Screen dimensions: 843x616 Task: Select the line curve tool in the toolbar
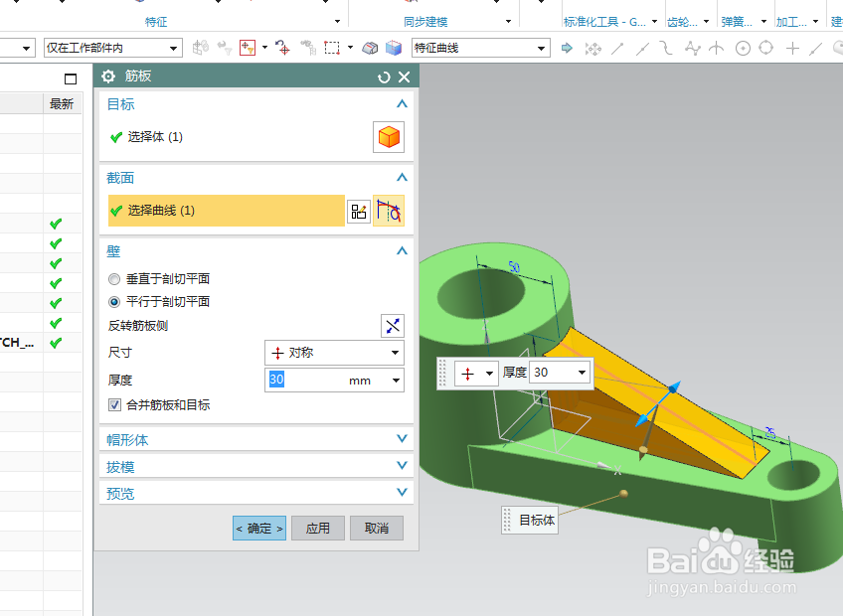pos(616,48)
